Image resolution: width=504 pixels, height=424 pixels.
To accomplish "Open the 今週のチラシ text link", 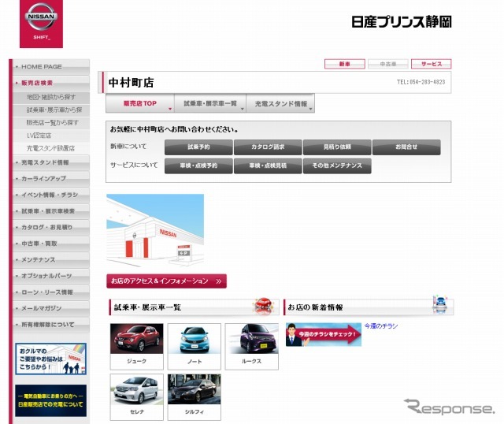I will [381, 326].
